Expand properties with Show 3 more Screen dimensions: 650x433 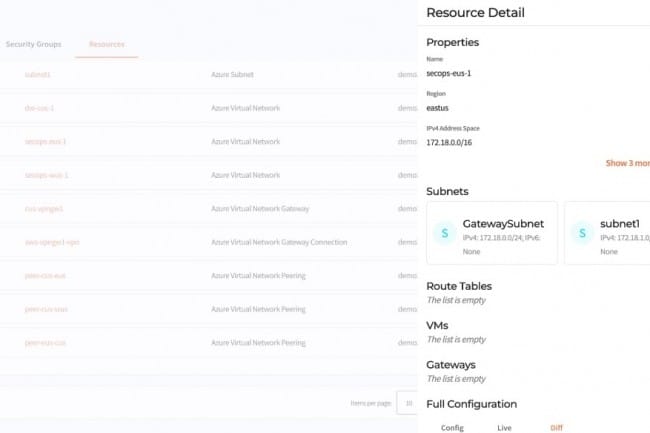(x=627, y=162)
